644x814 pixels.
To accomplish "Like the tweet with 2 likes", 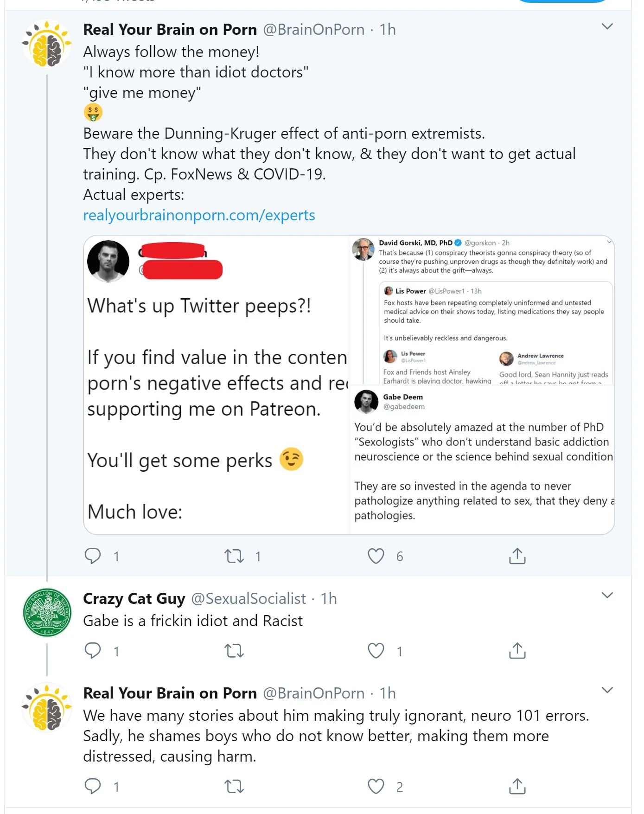I will (376, 786).
